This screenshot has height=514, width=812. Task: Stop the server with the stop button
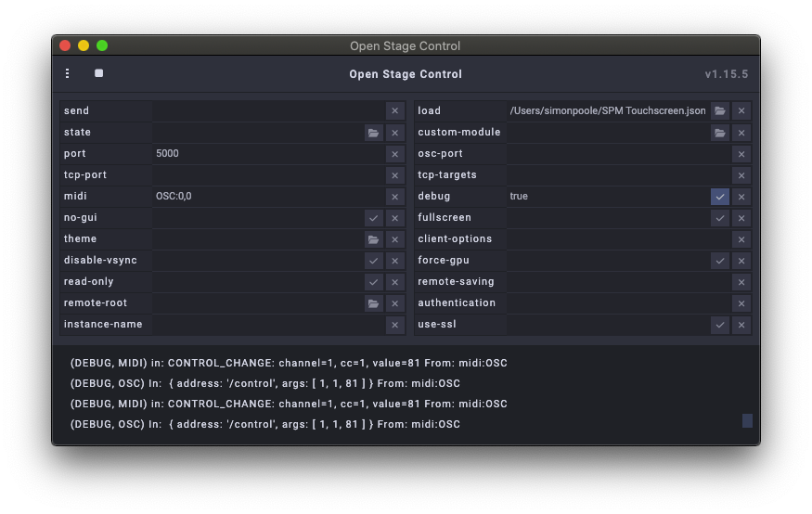[x=99, y=73]
